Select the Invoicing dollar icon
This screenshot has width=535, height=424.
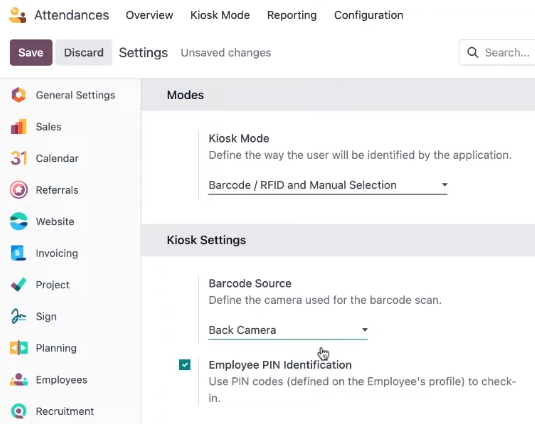(x=19, y=253)
